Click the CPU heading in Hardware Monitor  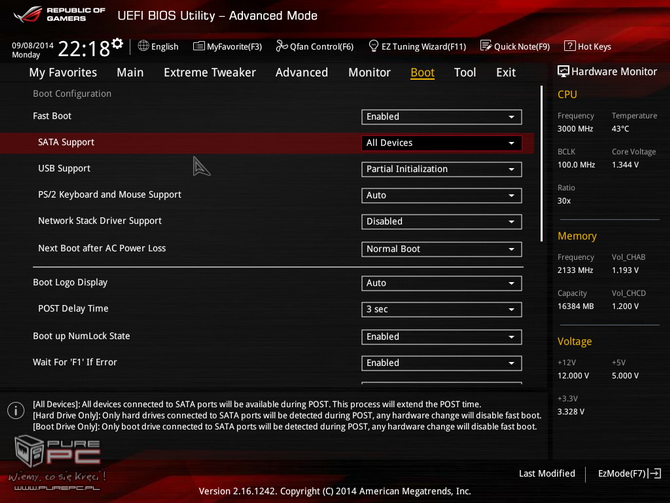567,94
